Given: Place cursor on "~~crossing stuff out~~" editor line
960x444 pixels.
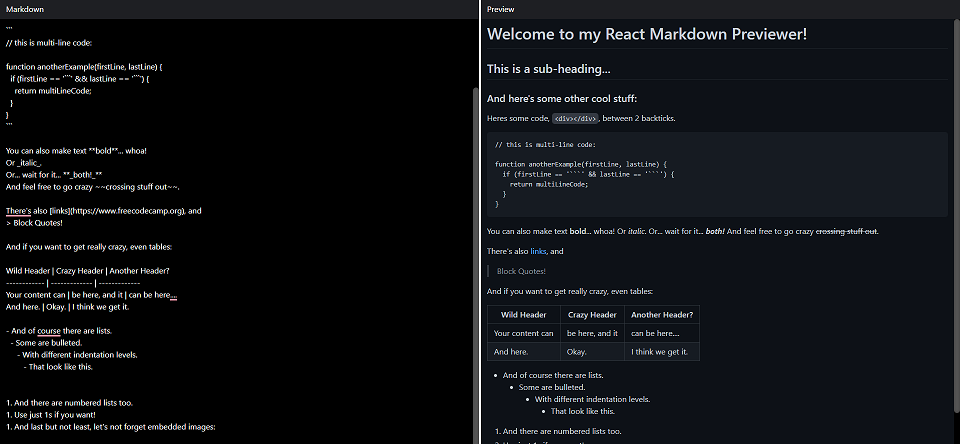Looking at the screenshot, I should click(92, 187).
